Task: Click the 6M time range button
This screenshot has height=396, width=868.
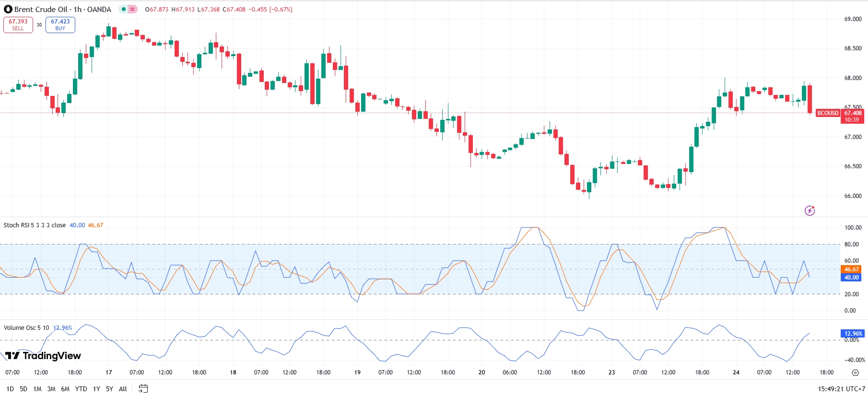Action: tap(65, 389)
